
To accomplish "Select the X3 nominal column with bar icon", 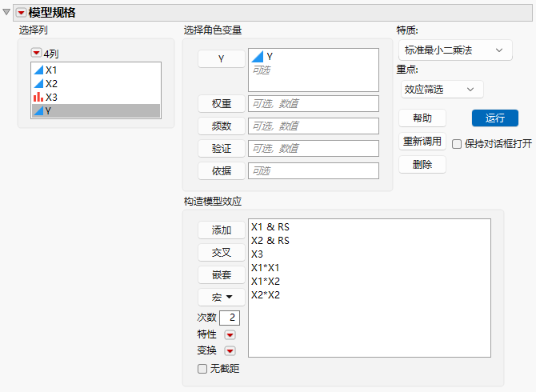I will click(x=96, y=98).
